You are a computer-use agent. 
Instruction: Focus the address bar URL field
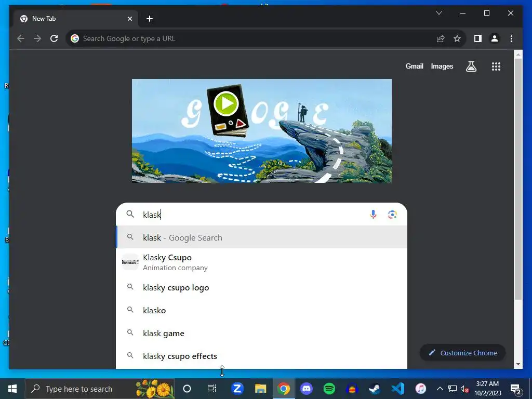[251, 38]
